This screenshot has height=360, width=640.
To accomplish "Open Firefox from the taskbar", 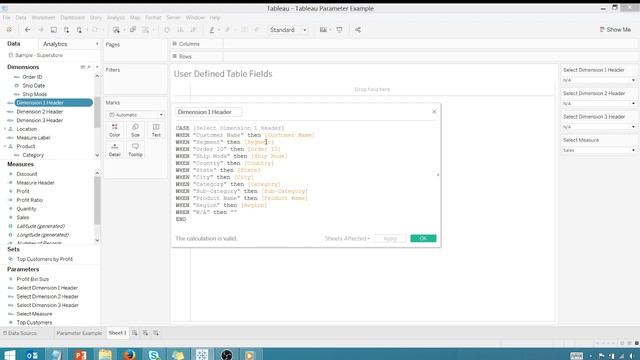I will [129, 355].
